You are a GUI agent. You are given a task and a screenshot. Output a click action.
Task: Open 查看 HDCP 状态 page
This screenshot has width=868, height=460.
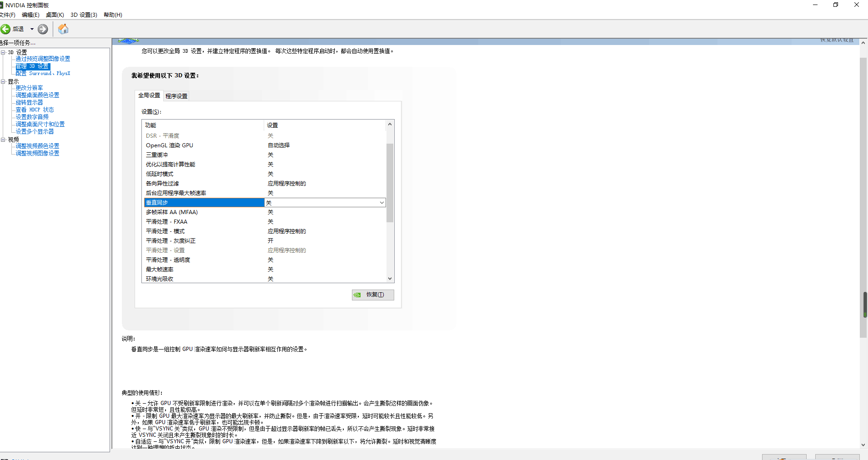pos(35,110)
